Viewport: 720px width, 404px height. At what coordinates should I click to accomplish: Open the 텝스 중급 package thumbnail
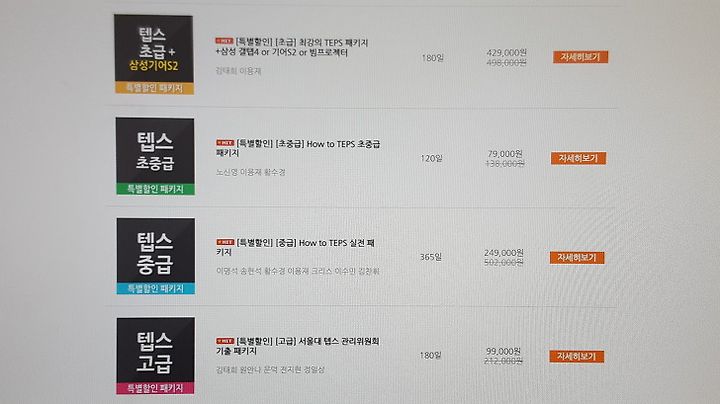tap(156, 256)
